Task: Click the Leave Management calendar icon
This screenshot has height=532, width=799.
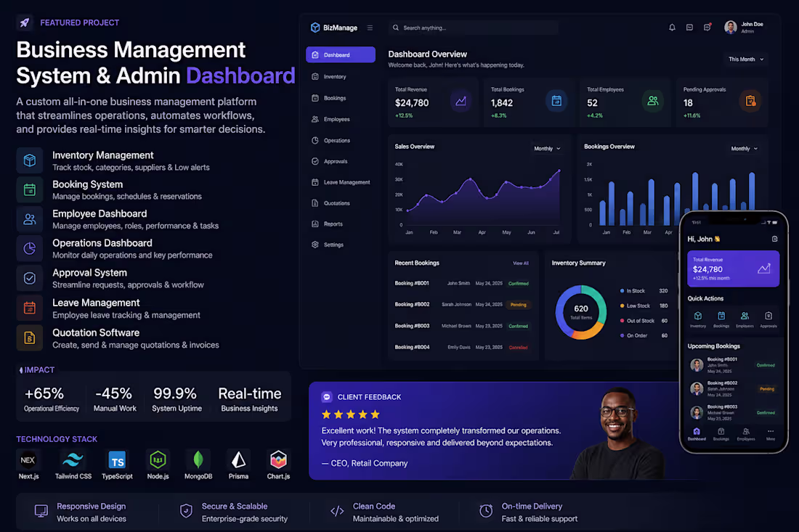Action: (30, 308)
